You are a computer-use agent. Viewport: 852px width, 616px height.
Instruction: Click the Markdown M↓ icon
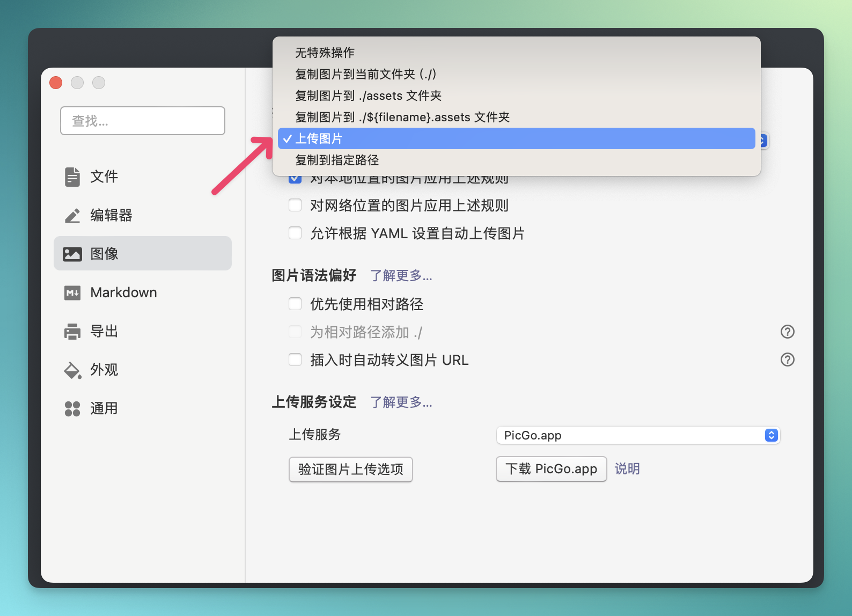click(x=72, y=293)
